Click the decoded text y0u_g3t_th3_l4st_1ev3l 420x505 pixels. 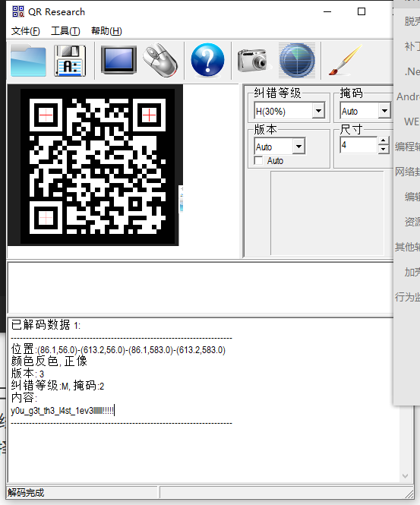[62, 411]
